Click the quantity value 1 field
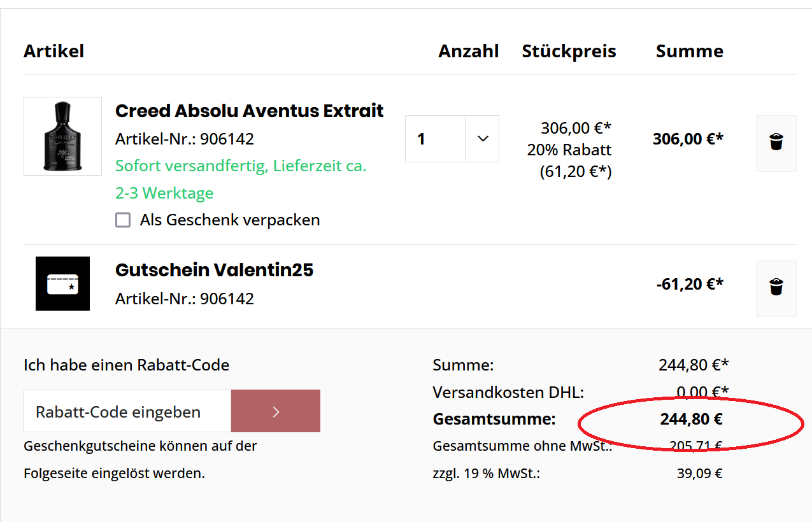The image size is (812, 522). point(435,139)
